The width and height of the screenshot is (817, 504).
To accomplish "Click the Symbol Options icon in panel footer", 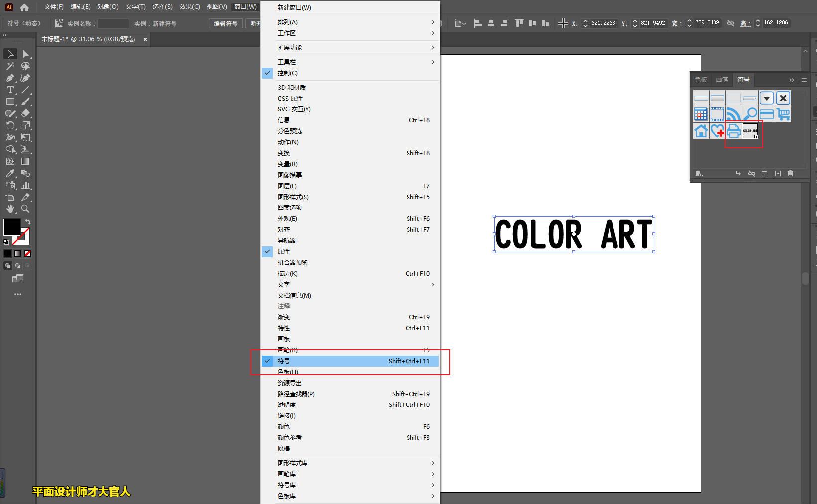I will [765, 174].
